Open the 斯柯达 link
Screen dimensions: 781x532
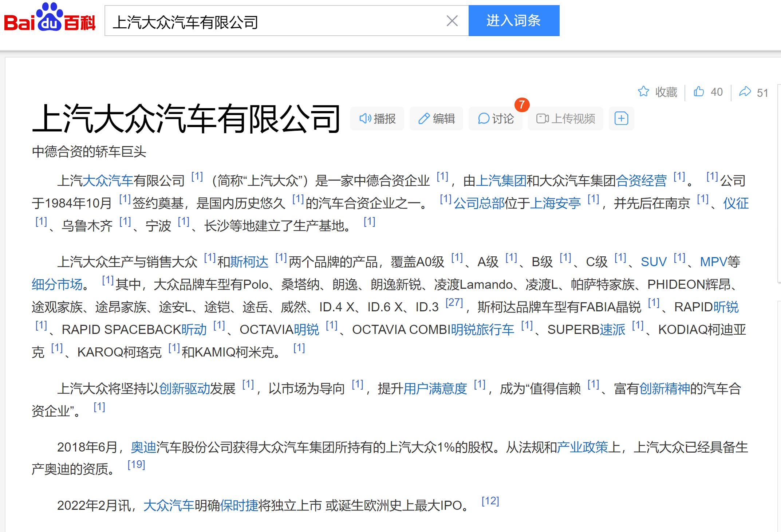(x=249, y=262)
